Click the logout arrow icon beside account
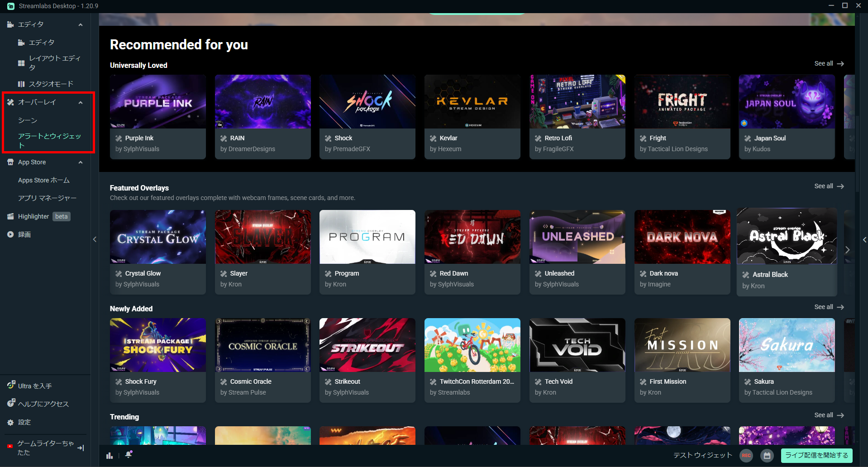The height and width of the screenshot is (467, 868). (81, 448)
